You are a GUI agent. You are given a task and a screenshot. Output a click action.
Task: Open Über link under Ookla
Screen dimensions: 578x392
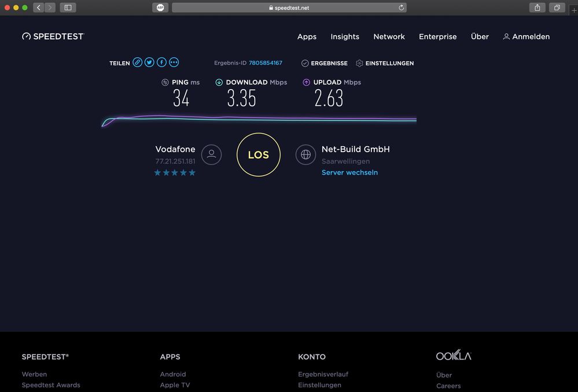tap(444, 375)
